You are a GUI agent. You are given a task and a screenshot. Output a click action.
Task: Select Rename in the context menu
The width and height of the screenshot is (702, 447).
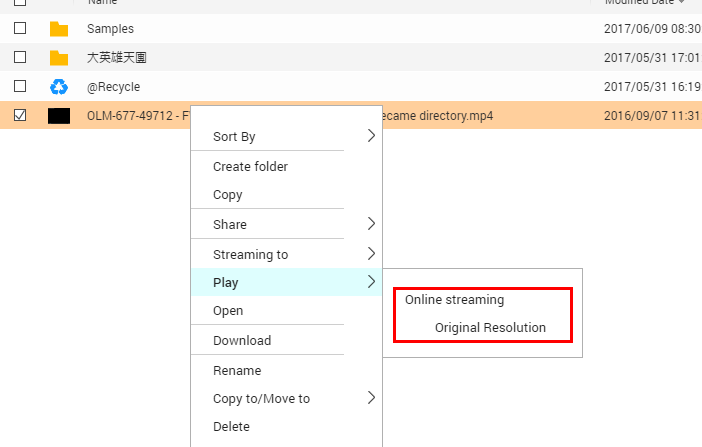pyautogui.click(x=237, y=371)
